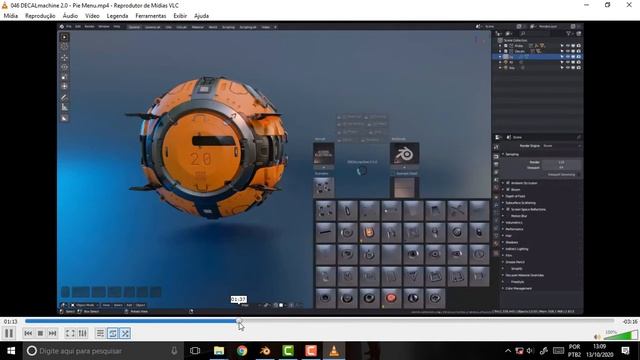
Task: Open the Exibir menu
Action: tap(180, 16)
